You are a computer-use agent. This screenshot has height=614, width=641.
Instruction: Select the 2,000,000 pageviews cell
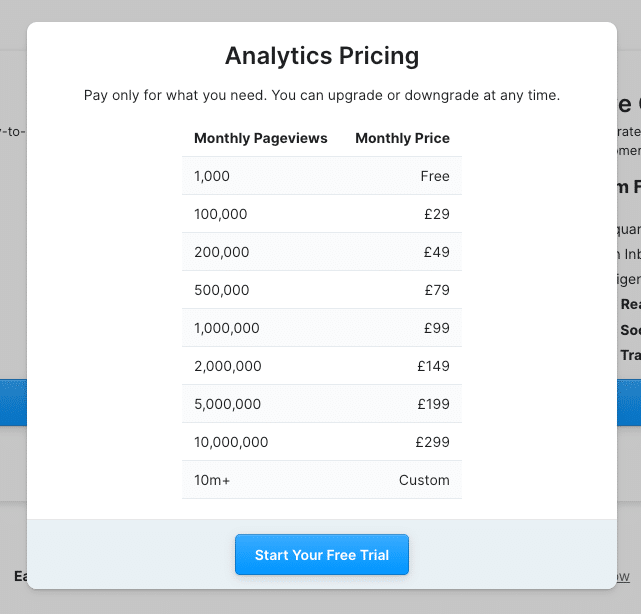coord(227,366)
